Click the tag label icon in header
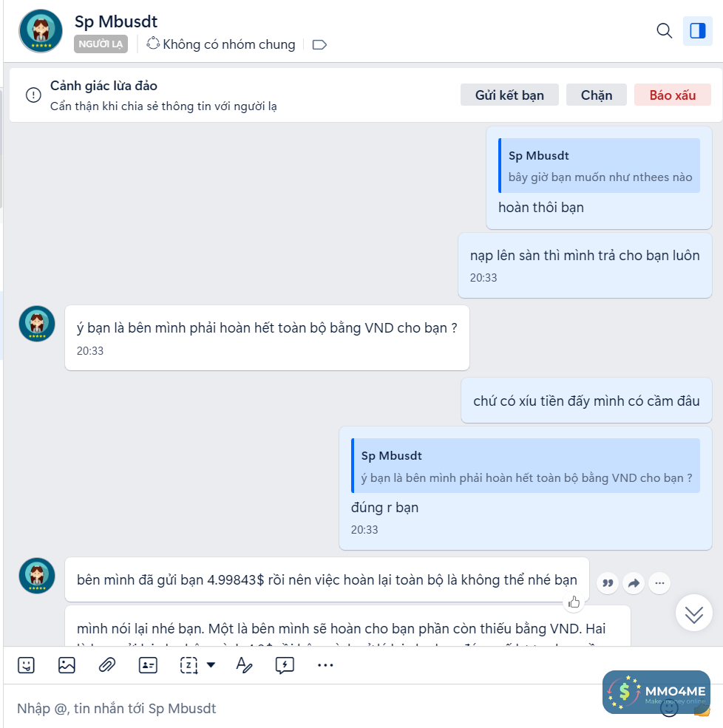Image resolution: width=723 pixels, height=728 pixels. [x=319, y=45]
